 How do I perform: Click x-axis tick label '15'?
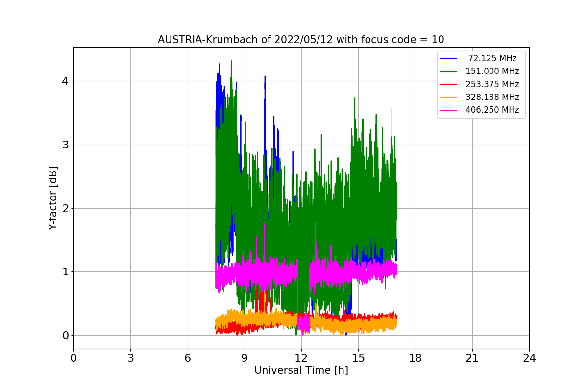[358, 358]
